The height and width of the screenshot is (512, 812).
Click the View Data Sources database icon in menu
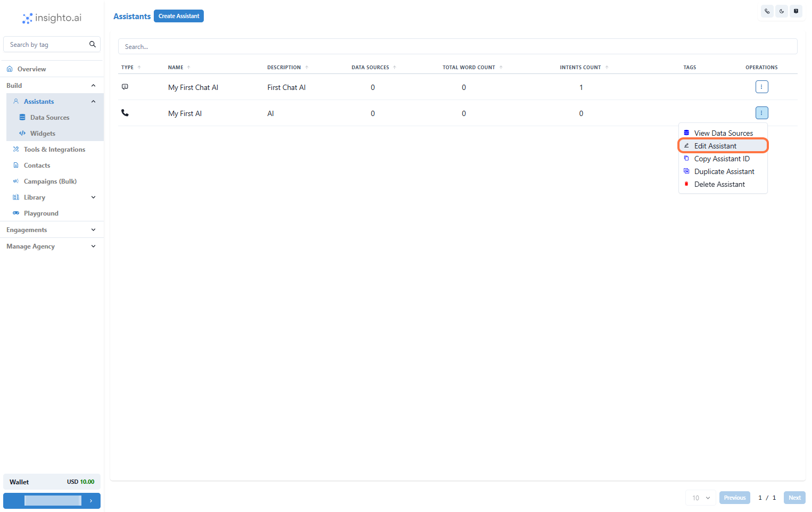[x=686, y=133]
